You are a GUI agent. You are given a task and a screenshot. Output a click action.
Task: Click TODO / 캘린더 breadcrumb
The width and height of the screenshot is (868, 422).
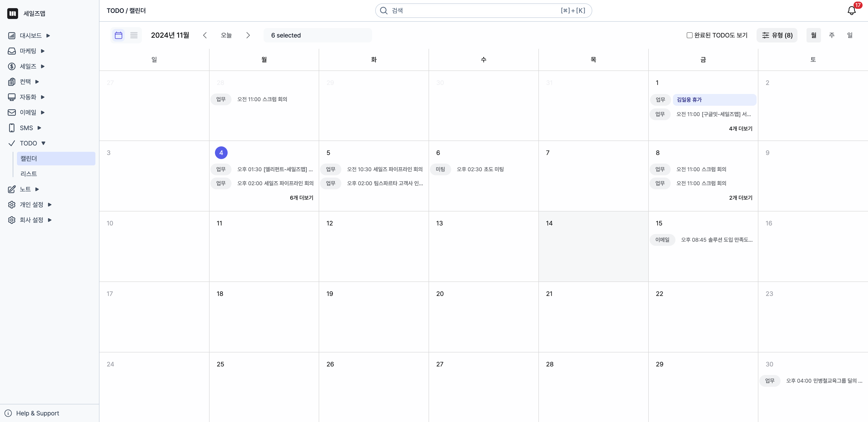point(126,11)
